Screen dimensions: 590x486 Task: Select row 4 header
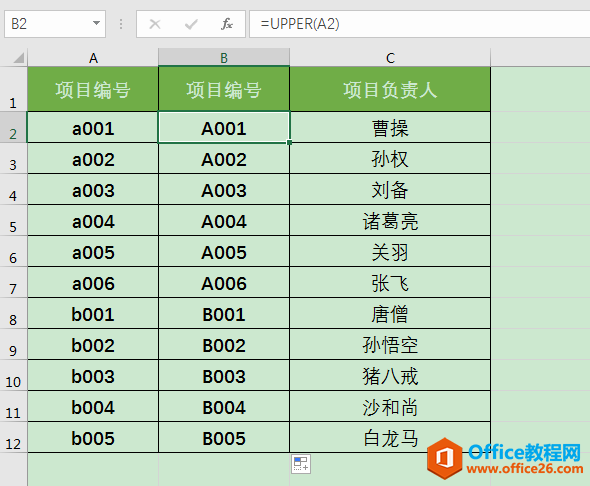[13, 189]
